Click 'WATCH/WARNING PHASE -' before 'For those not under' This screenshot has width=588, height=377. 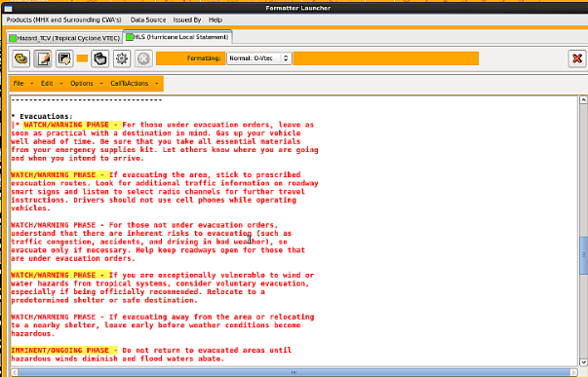[x=58, y=225]
